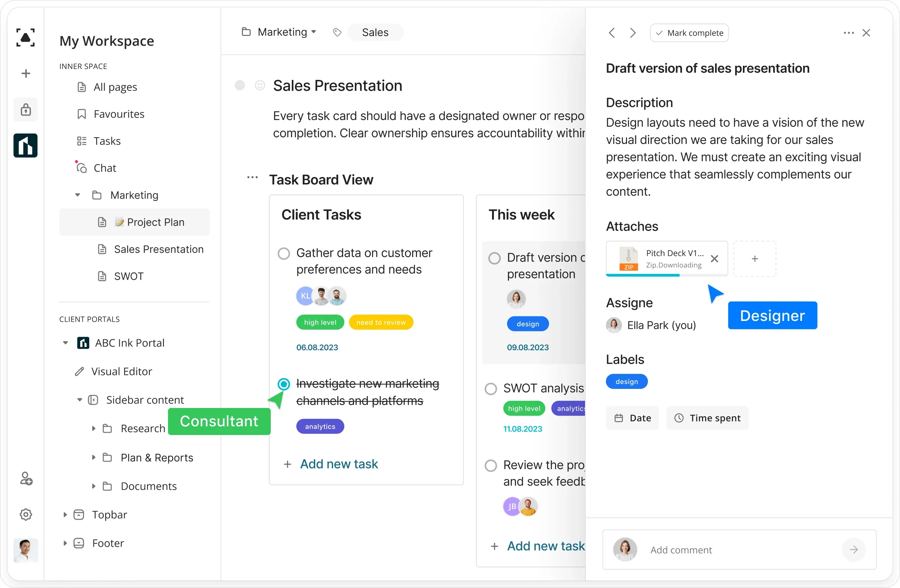Uncheck Investigate new marketing channels task
This screenshot has width=900, height=588.
(283, 384)
